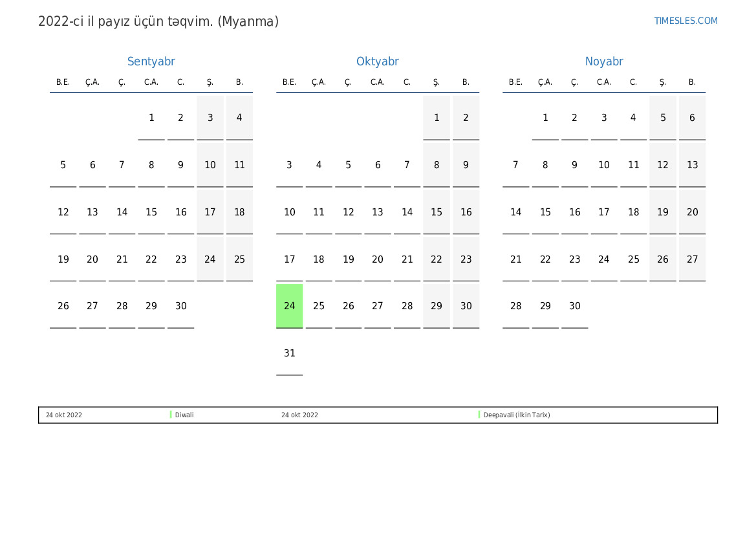The width and height of the screenshot is (756, 535).
Task: Click Deepavali (İlkin Tarix) holiday entry
Action: point(517,415)
